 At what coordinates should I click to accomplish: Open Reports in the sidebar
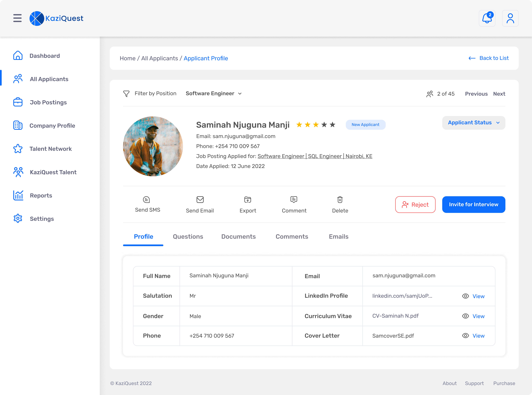click(x=41, y=195)
